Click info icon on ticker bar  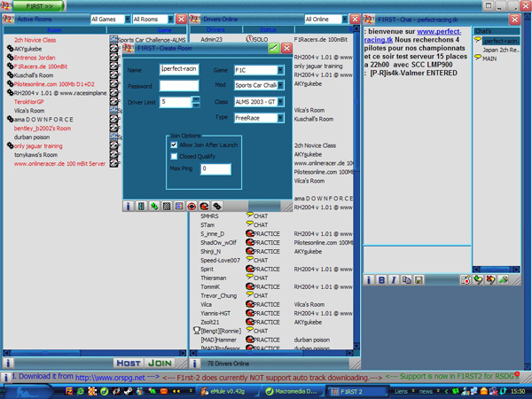coord(6,378)
